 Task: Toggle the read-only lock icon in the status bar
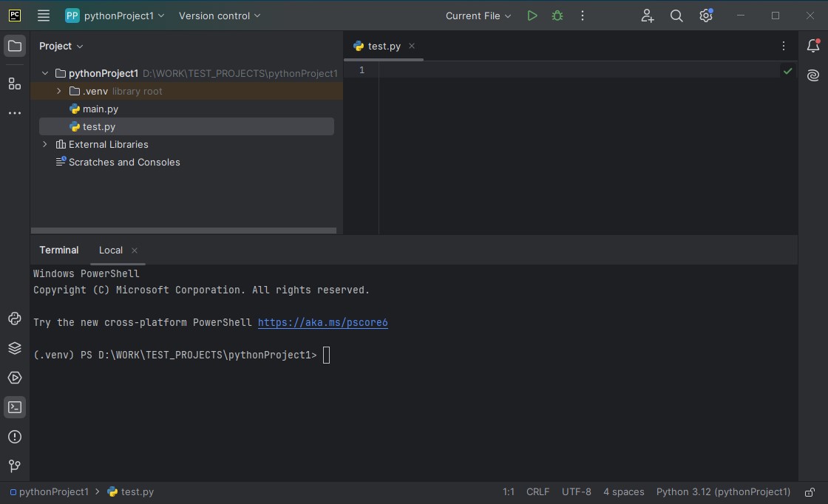pos(810,492)
